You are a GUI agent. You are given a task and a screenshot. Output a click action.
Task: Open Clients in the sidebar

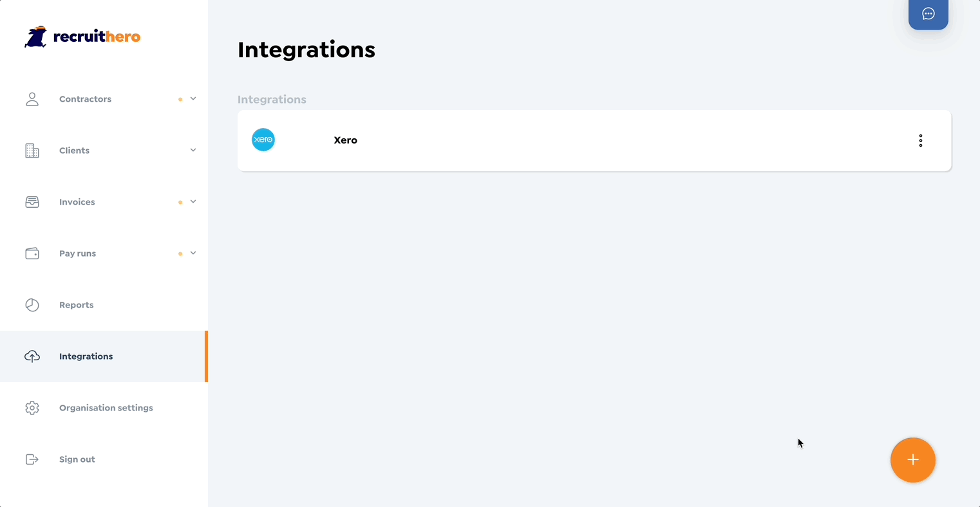(104, 151)
